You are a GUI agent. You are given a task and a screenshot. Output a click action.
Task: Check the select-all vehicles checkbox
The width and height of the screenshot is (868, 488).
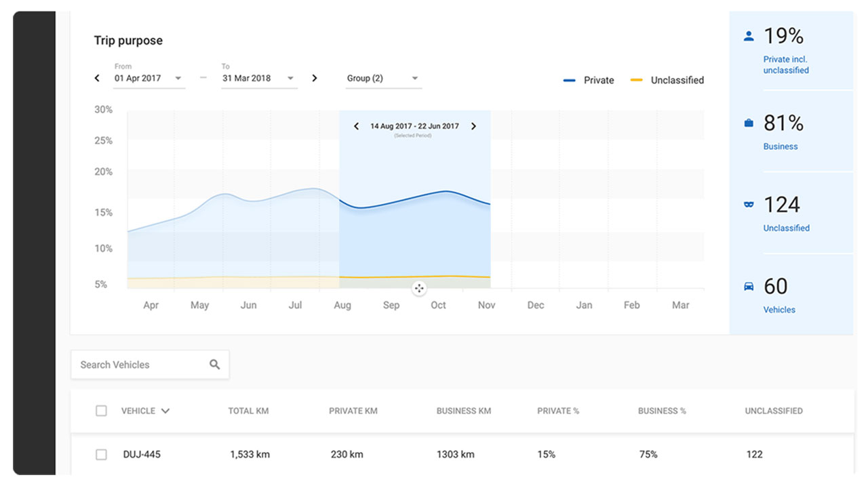(x=102, y=411)
